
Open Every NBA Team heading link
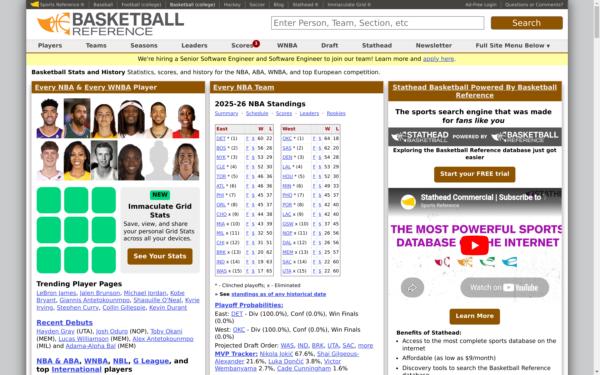click(243, 87)
